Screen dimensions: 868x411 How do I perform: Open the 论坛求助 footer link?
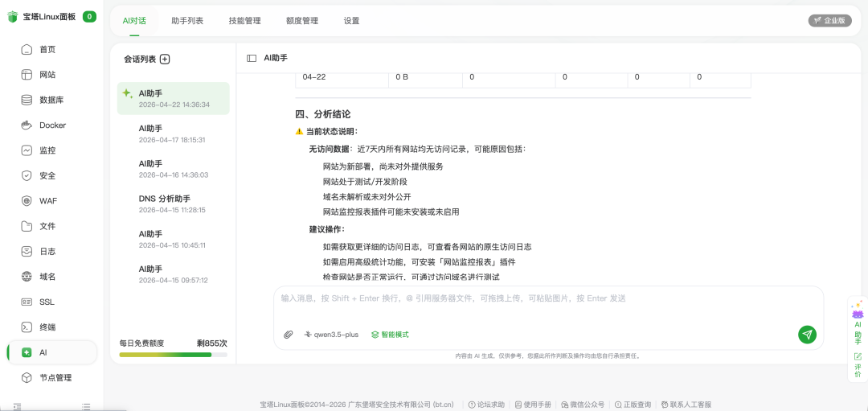[486, 405]
